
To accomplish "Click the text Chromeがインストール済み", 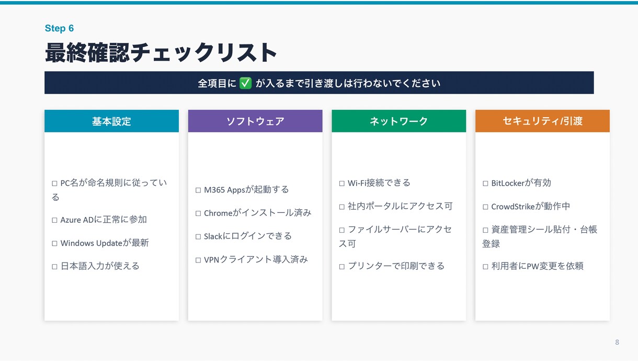I will pos(258,213).
